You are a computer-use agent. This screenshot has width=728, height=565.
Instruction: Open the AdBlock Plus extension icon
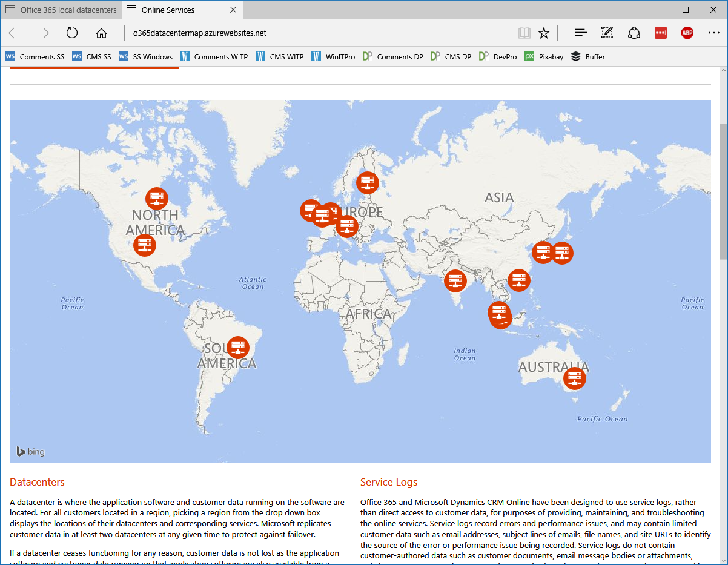pyautogui.click(x=687, y=33)
